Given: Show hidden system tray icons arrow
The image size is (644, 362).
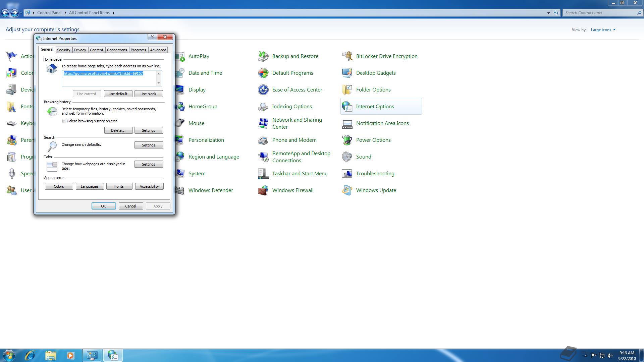Looking at the screenshot, I should tap(586, 356).
